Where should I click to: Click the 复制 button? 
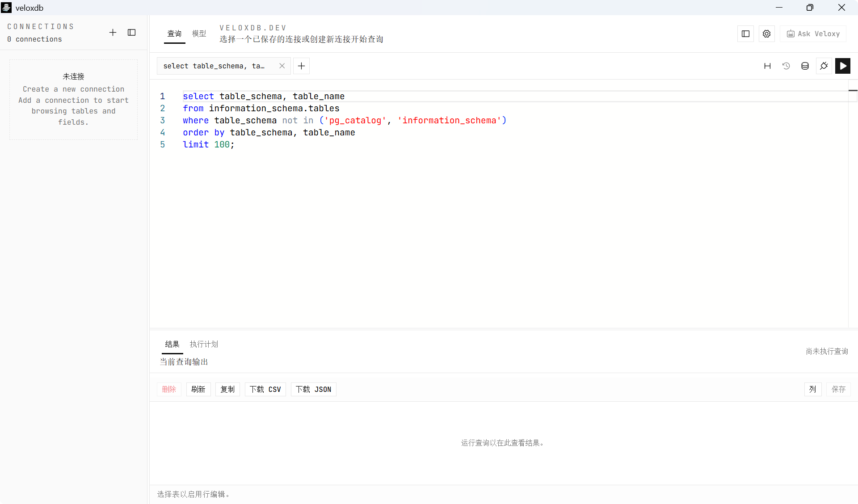(x=227, y=390)
